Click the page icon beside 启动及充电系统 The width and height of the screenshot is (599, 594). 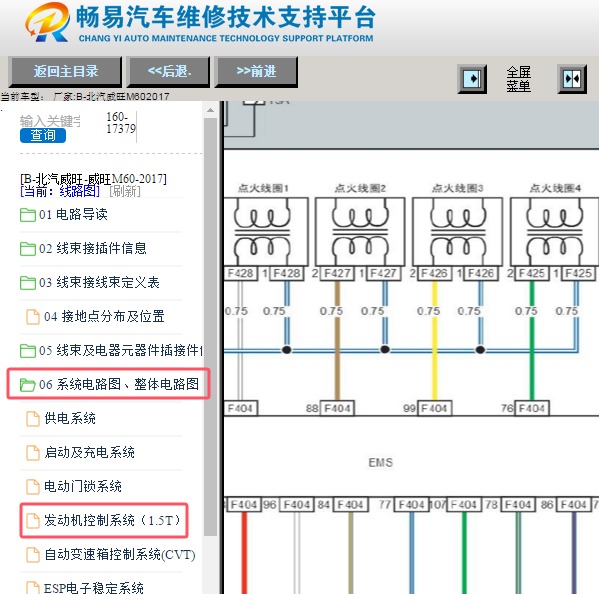pos(33,453)
